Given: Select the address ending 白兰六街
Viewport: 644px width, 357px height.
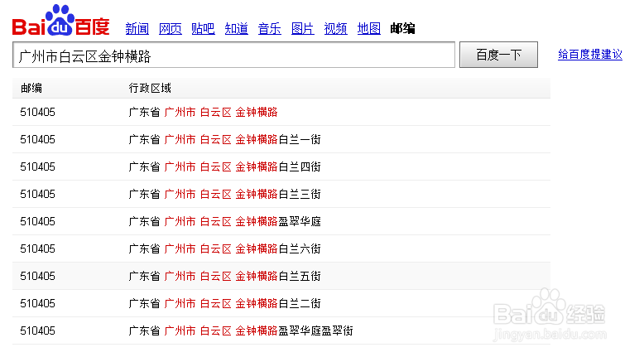Looking at the screenshot, I should 224,249.
